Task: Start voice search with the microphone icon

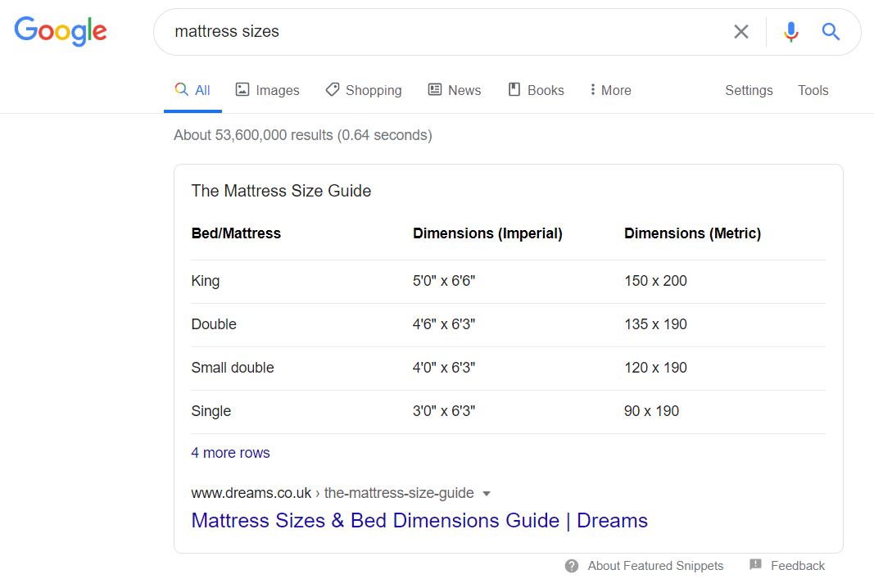Action: (x=790, y=32)
